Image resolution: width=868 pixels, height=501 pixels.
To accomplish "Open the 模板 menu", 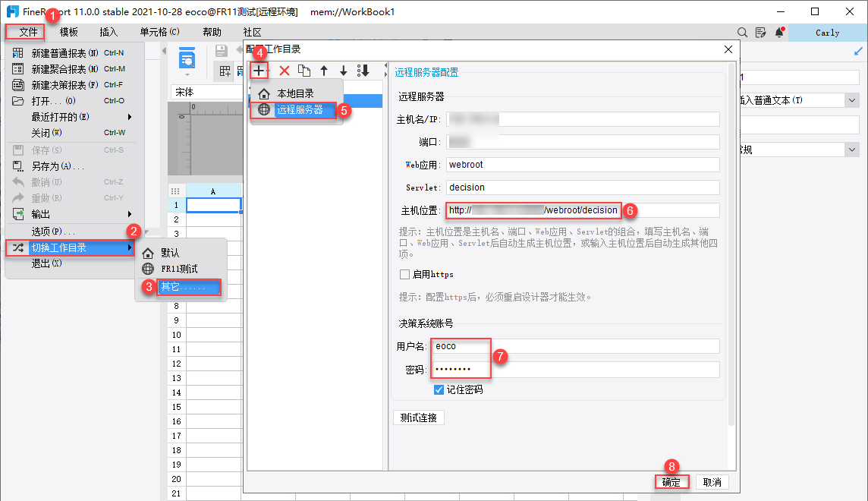I will pyautogui.click(x=68, y=32).
